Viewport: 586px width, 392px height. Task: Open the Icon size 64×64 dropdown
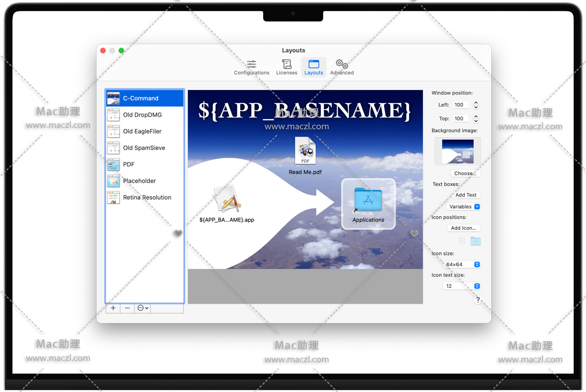click(462, 265)
